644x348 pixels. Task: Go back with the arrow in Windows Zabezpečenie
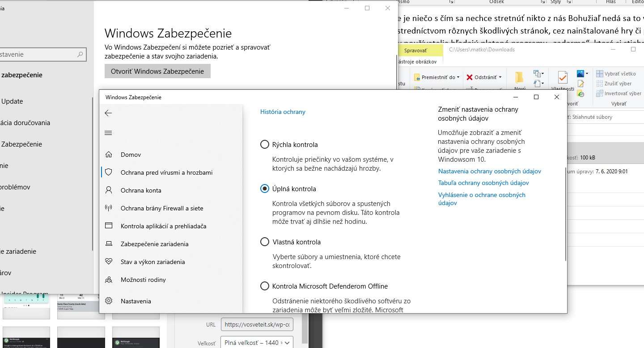[108, 113]
